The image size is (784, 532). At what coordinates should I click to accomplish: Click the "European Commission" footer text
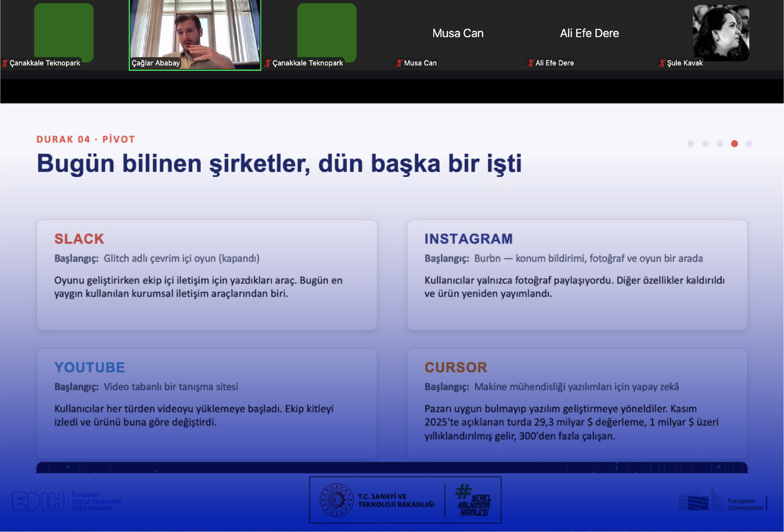745,504
